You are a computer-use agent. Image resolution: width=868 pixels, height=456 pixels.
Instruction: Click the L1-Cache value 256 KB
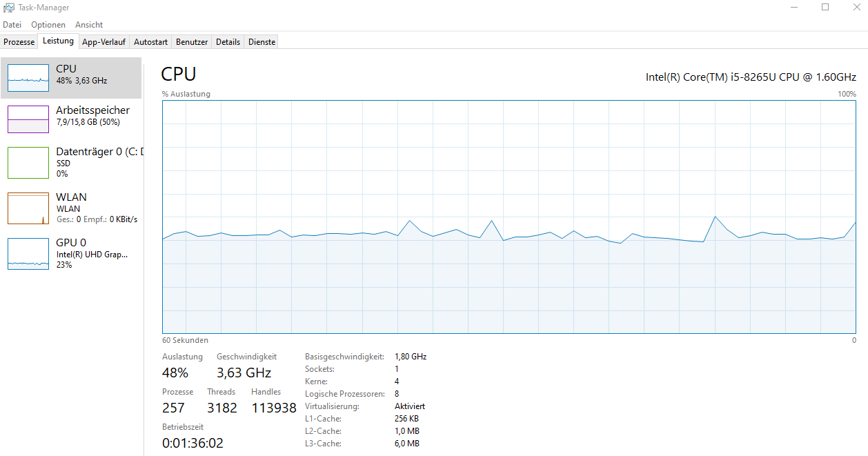coord(407,419)
